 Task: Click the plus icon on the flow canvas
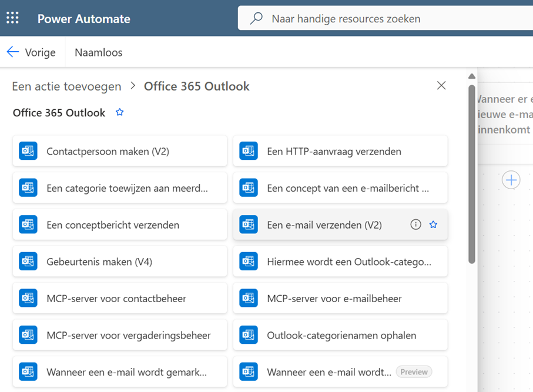pos(511,180)
